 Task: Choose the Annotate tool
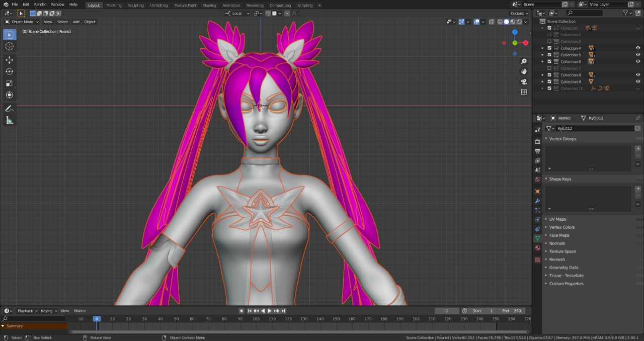pyautogui.click(x=9, y=109)
